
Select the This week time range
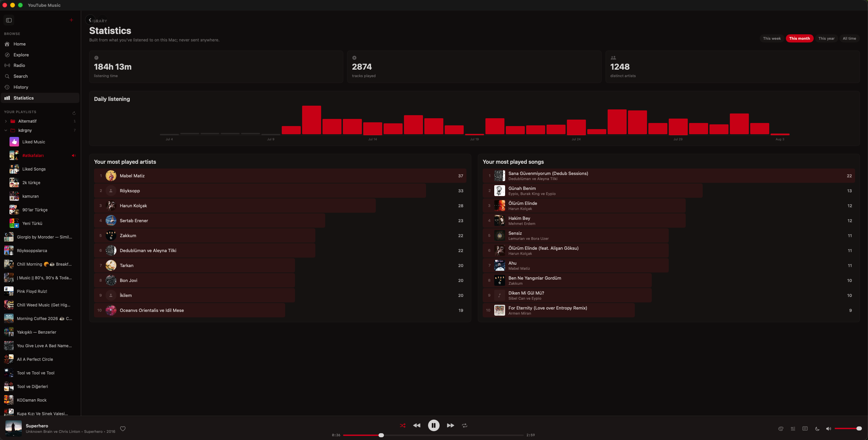(x=772, y=38)
